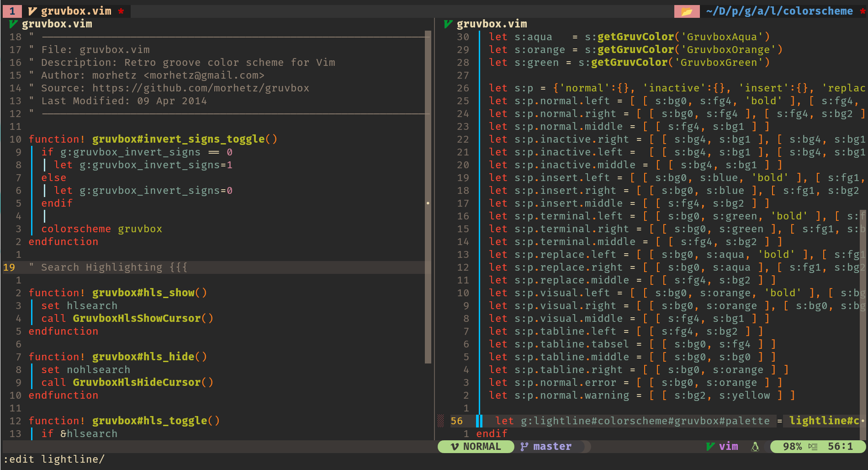Click the current line number 19 in left pane
This screenshot has width=868, height=470.
pos(9,267)
